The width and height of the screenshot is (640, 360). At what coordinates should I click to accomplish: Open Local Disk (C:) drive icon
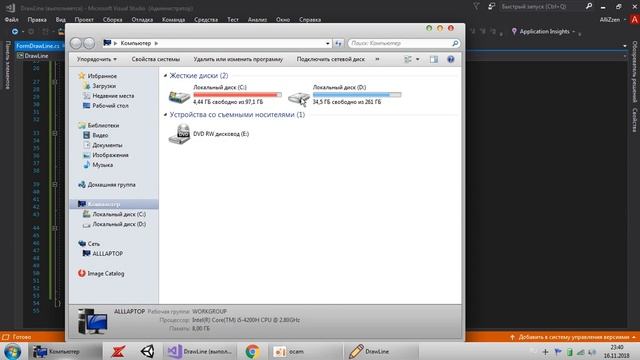179,96
